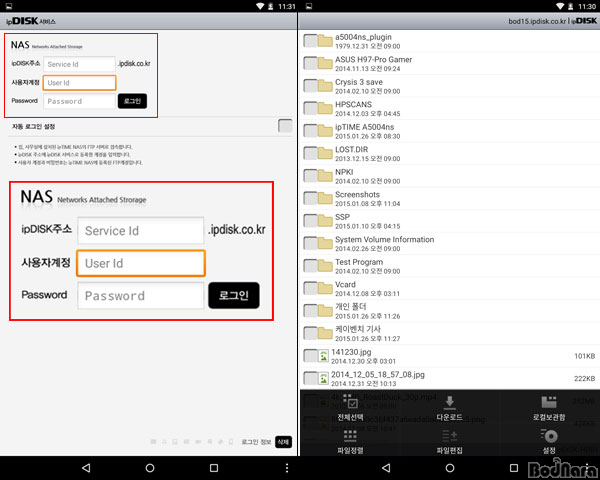Tap the ipDISK 서비스 title on the login screen

pos(31,21)
